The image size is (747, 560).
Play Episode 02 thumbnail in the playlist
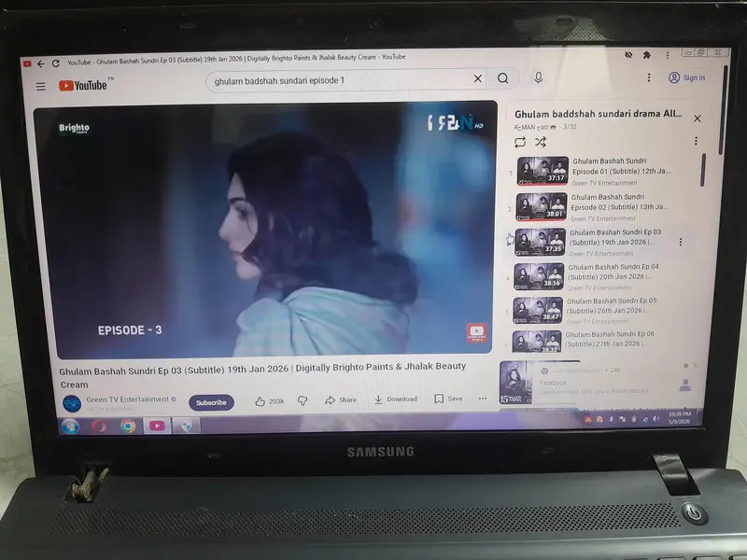542,206
